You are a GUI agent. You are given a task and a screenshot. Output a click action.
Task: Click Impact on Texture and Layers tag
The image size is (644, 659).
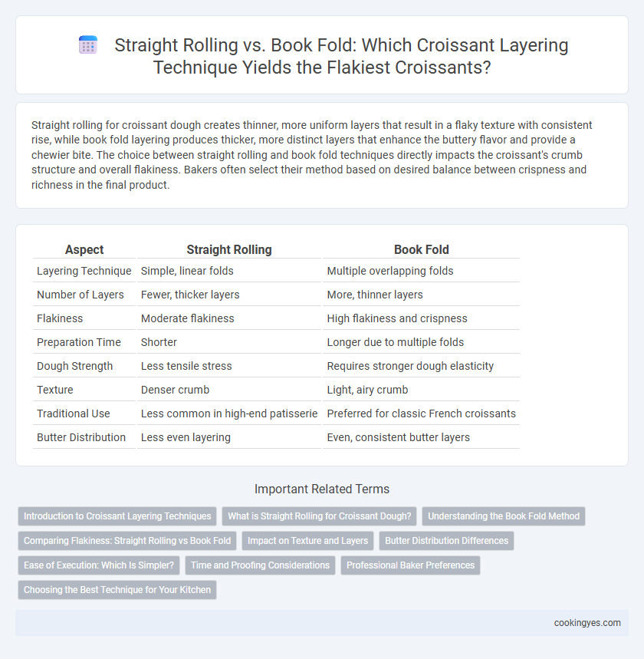click(307, 541)
